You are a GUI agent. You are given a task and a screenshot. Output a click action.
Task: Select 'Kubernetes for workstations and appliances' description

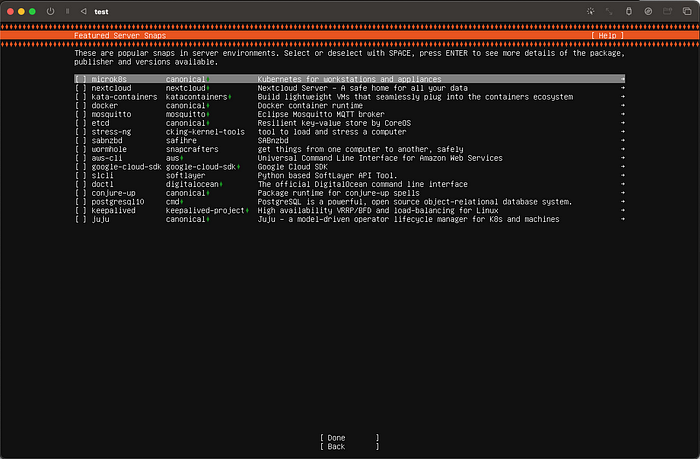[x=349, y=79]
